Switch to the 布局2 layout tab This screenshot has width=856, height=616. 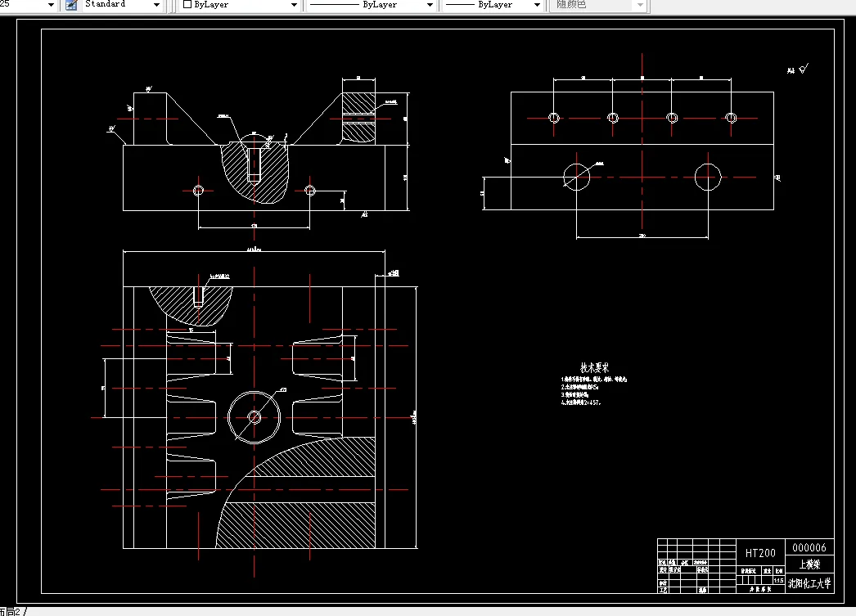(10, 612)
